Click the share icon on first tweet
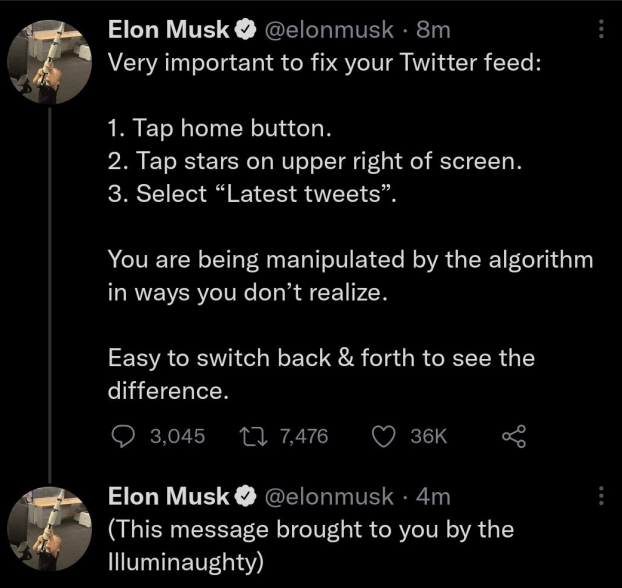This screenshot has height=588, width=622. coord(512,436)
